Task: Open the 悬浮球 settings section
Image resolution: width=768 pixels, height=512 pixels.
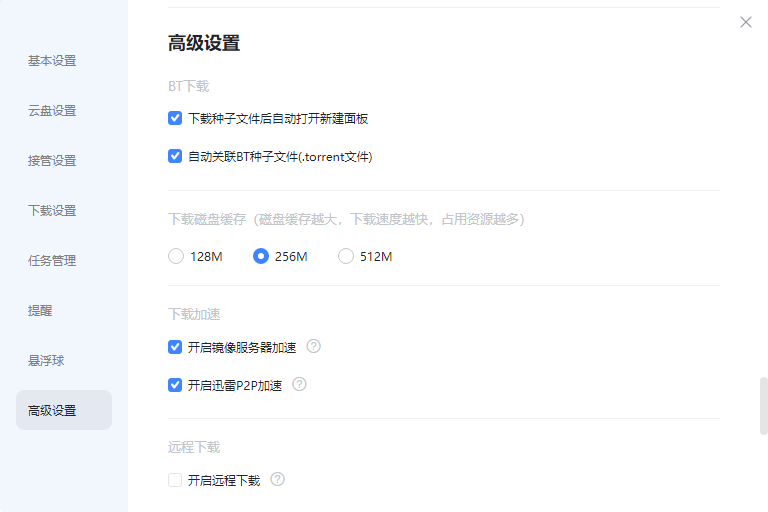Action: click(46, 361)
